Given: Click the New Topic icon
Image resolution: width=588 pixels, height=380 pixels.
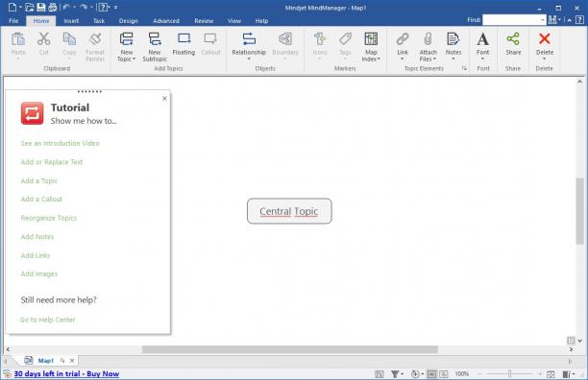Looking at the screenshot, I should pyautogui.click(x=127, y=39).
